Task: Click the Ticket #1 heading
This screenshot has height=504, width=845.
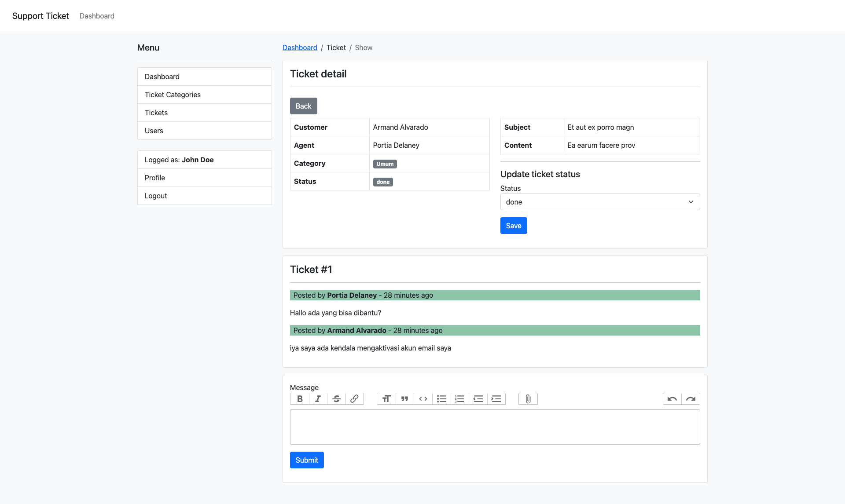Action: click(311, 270)
